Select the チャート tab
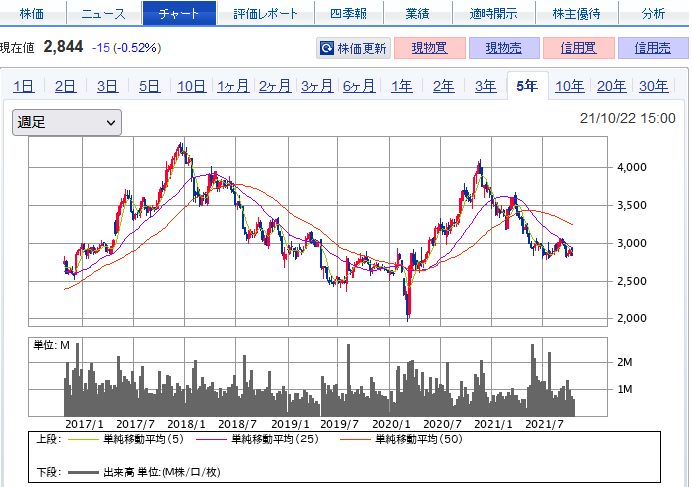692x487 pixels. [179, 14]
